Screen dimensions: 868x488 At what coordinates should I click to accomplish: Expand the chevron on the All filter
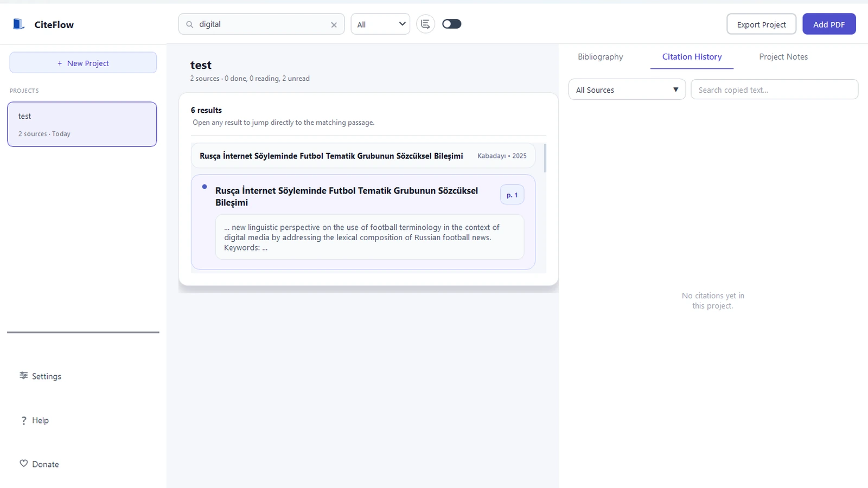pyautogui.click(x=402, y=24)
